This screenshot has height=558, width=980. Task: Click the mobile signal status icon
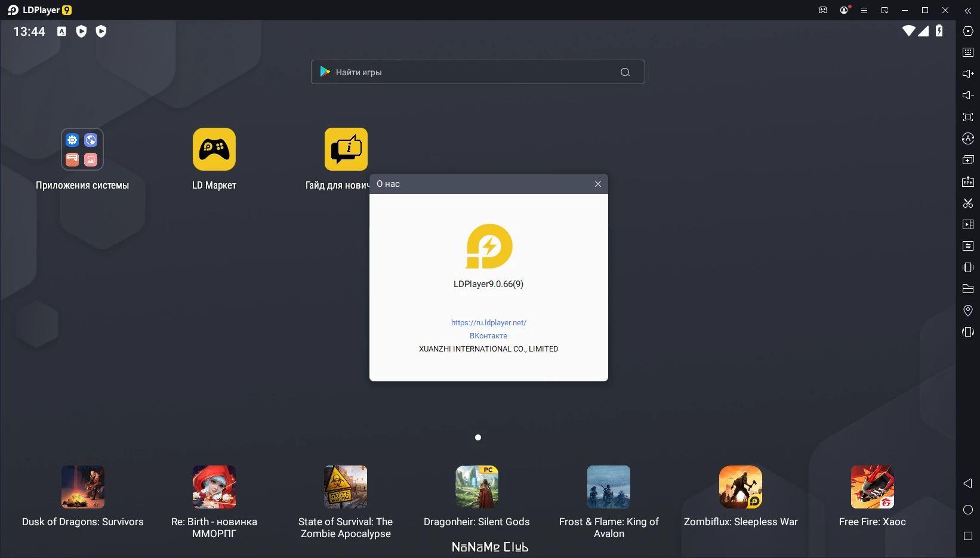[923, 30]
